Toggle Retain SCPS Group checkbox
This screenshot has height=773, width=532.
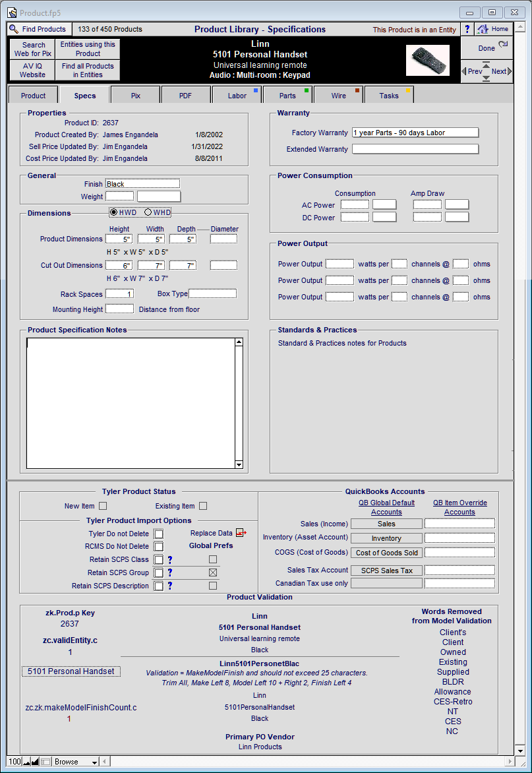[x=159, y=573]
